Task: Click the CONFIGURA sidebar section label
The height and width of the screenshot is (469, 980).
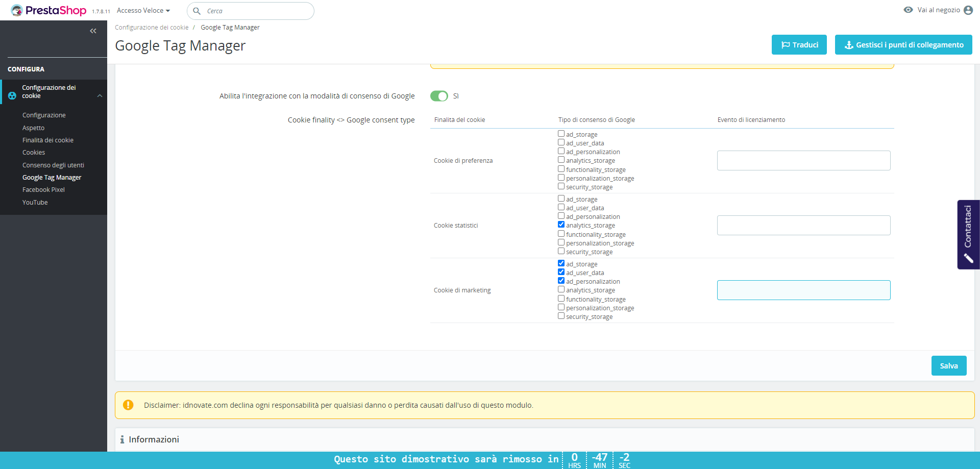Action: (26, 69)
